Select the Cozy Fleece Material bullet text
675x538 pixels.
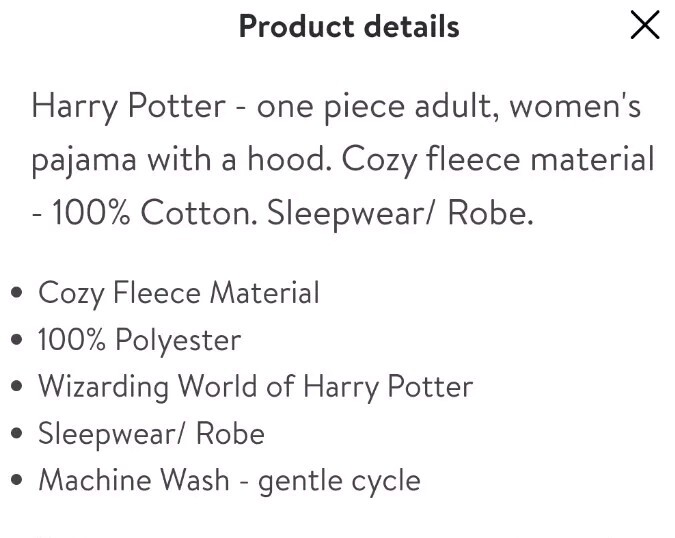point(179,293)
